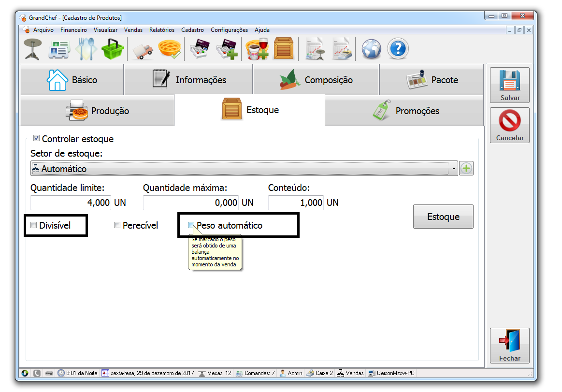
Task: Click the green plus button beside stock sector
Action: [x=466, y=169]
